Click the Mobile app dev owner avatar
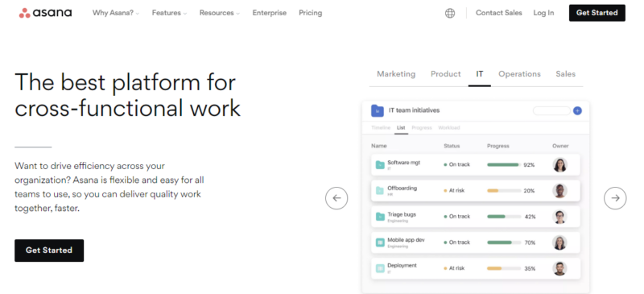Viewport: 644px width, 294px height. point(559,242)
